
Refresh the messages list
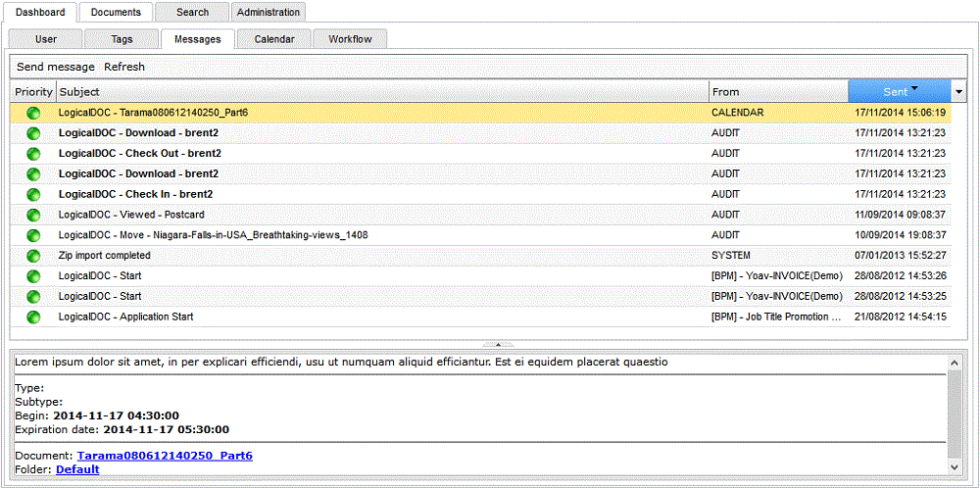(x=124, y=67)
